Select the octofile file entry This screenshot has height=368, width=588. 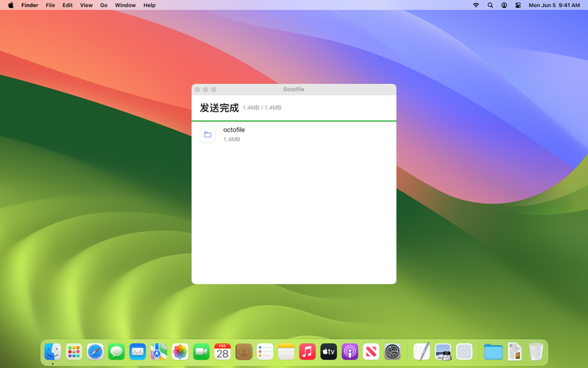[293, 134]
